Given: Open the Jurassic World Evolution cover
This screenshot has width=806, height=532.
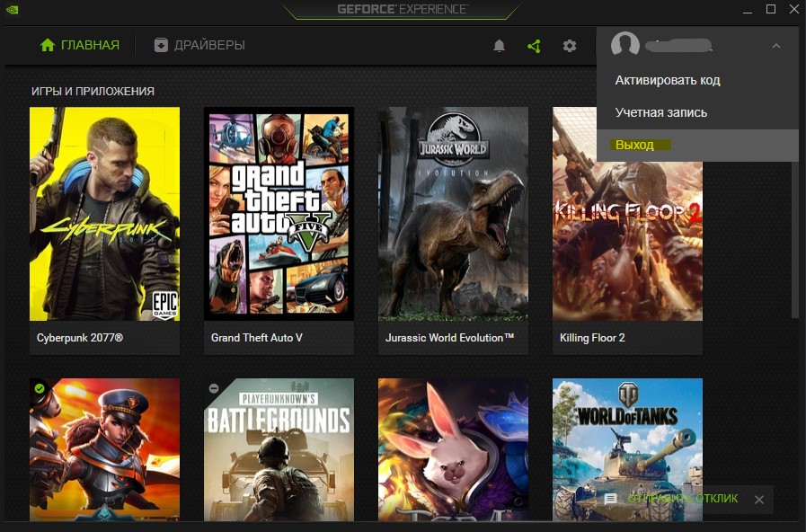Looking at the screenshot, I should pos(454,214).
